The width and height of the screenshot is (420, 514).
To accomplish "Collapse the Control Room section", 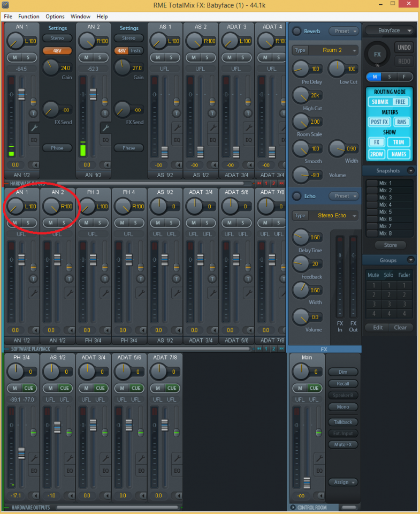I will pos(293,508).
